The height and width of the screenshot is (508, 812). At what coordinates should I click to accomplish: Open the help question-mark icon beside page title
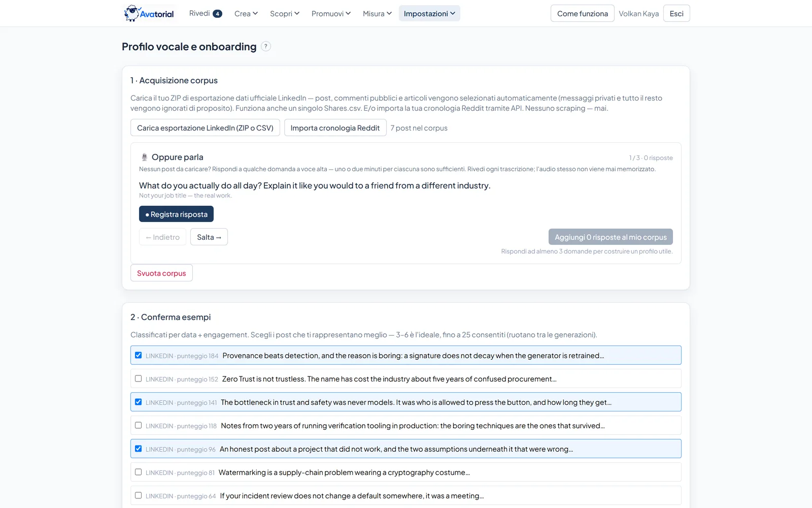tap(266, 46)
